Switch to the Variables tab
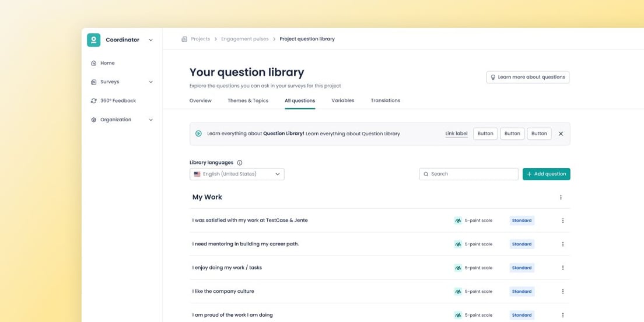644x322 pixels. [x=343, y=100]
